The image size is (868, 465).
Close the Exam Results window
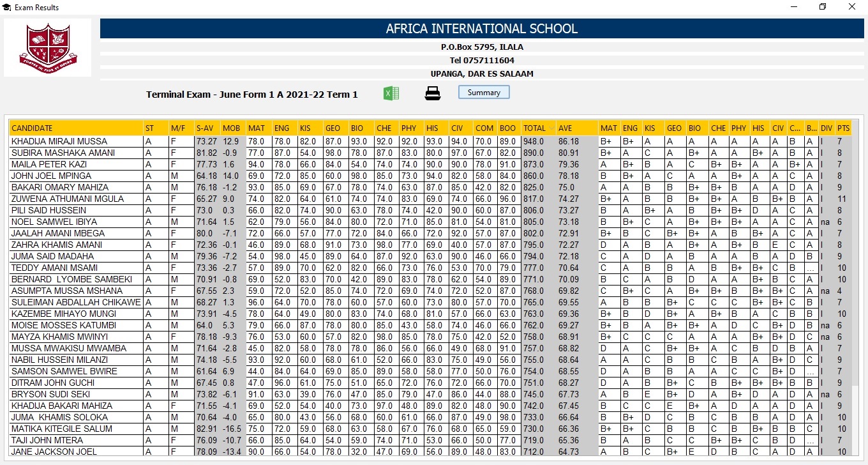click(852, 7)
